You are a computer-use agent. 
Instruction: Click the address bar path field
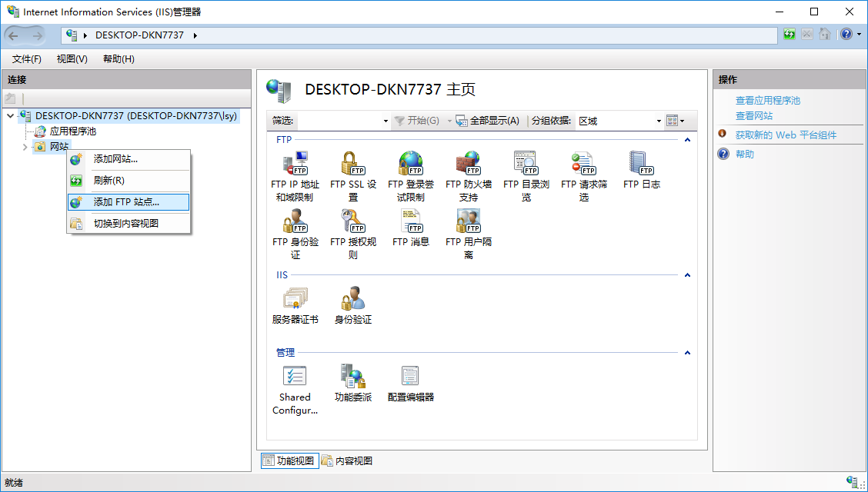pyautogui.click(x=419, y=35)
